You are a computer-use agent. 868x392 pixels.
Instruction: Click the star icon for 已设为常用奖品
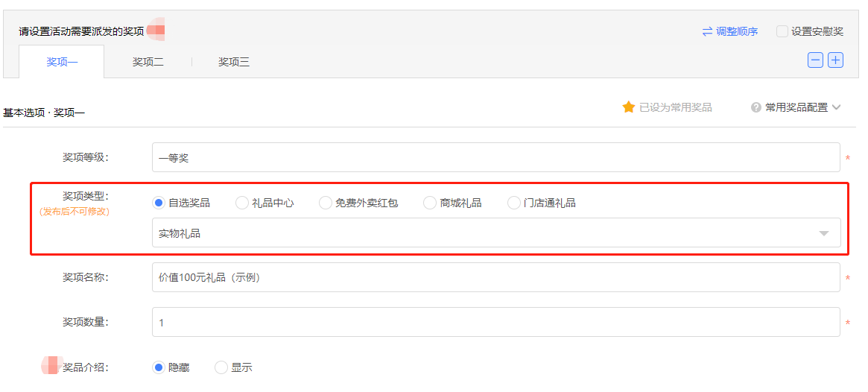tap(628, 107)
